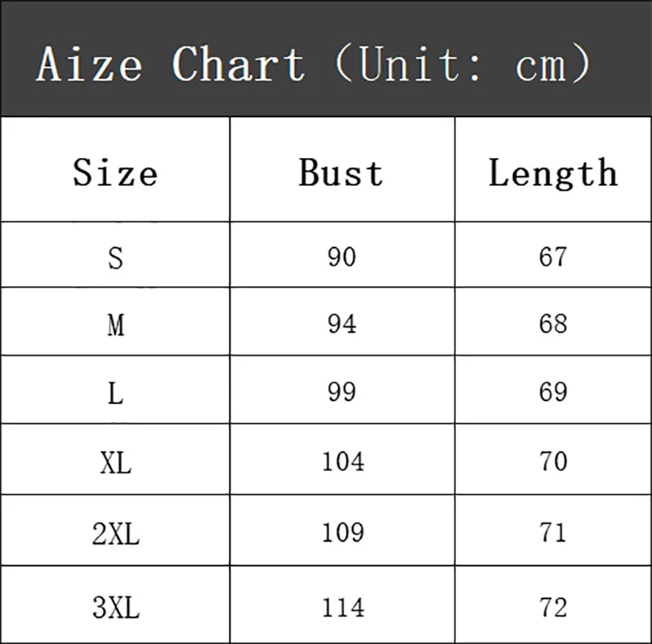Click bust value 90
Image resolution: width=652 pixels, height=644 pixels.
click(341, 257)
